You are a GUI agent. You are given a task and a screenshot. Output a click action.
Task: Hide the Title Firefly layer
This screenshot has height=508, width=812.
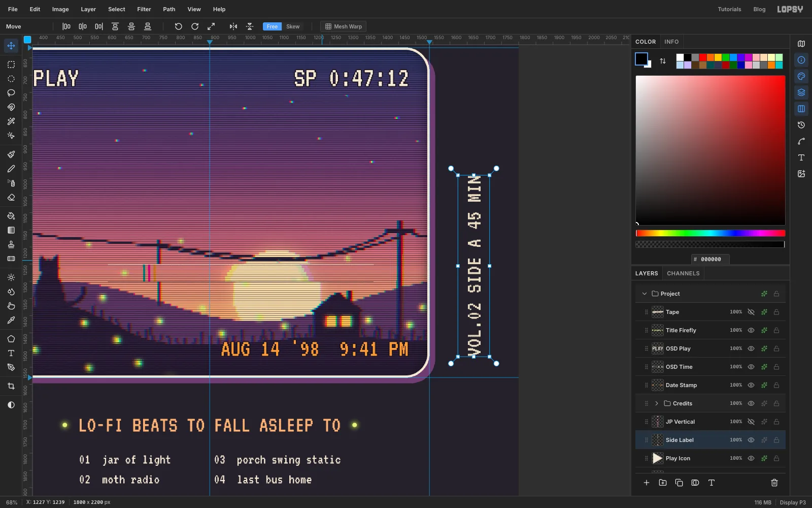pos(751,330)
